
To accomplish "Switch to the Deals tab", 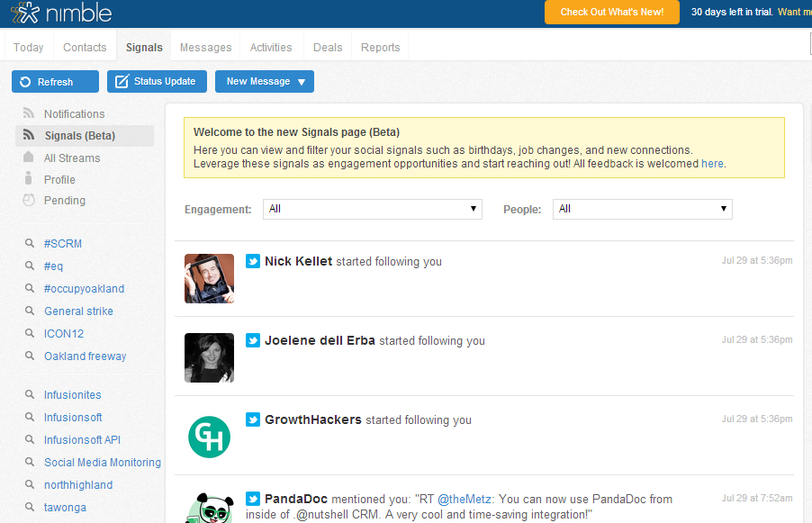I will pyautogui.click(x=328, y=47).
